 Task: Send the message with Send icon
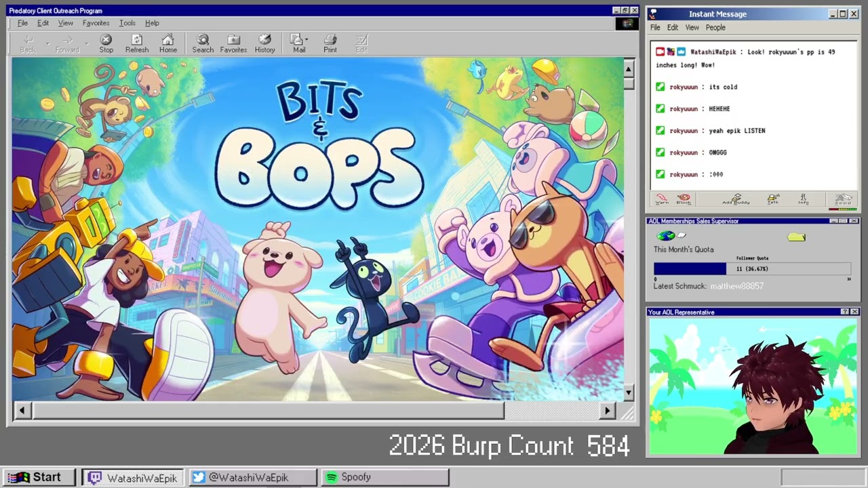coord(843,199)
